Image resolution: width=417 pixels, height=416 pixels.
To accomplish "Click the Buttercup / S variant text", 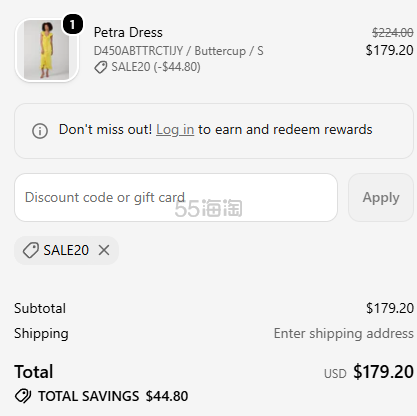I will 229,51.
